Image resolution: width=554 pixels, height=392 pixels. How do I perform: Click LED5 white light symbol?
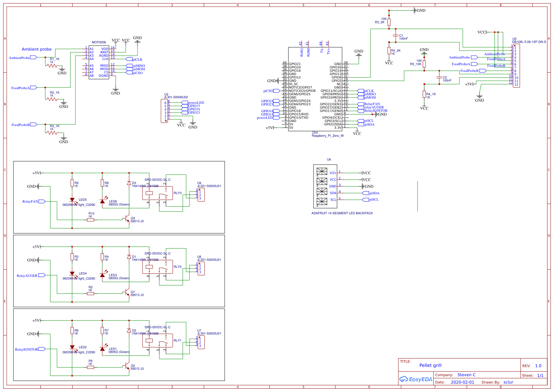pyautogui.click(x=72, y=199)
